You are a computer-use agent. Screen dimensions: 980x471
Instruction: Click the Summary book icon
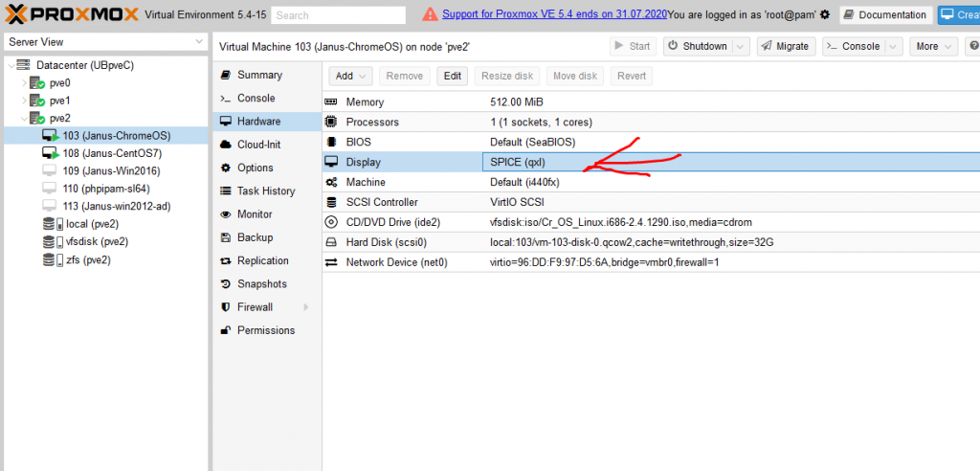226,75
